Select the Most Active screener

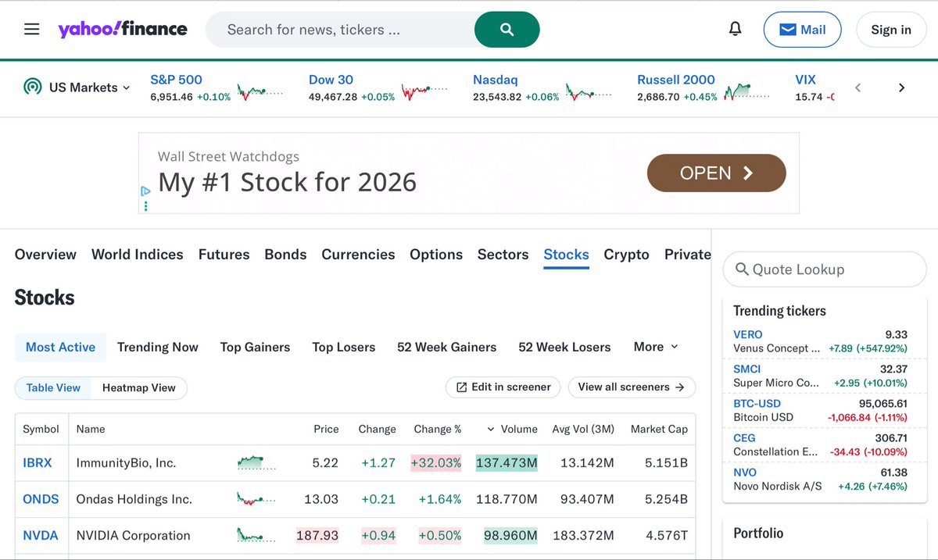click(x=60, y=347)
